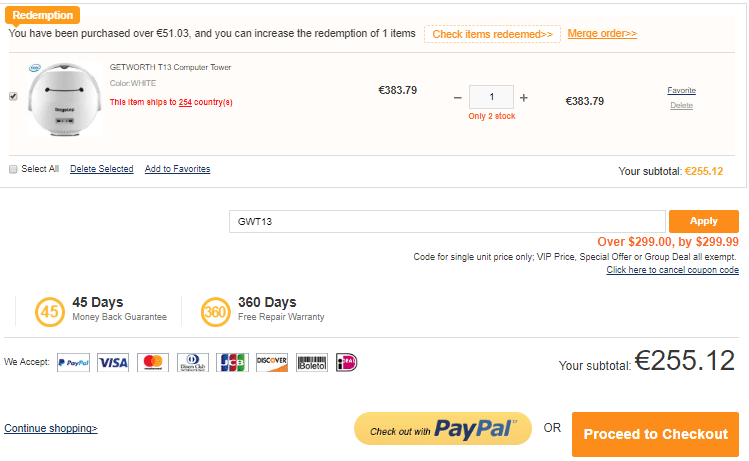Click the iDEAL payment icon

346,362
